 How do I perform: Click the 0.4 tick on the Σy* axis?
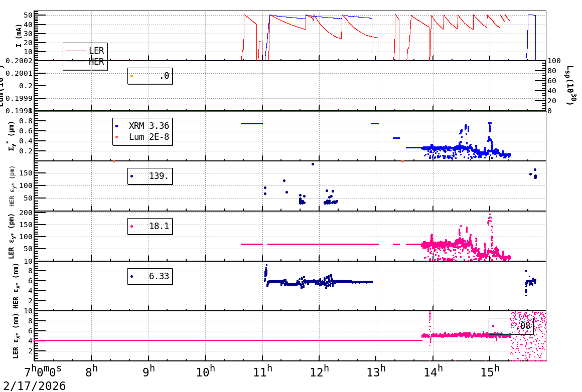click(26, 141)
